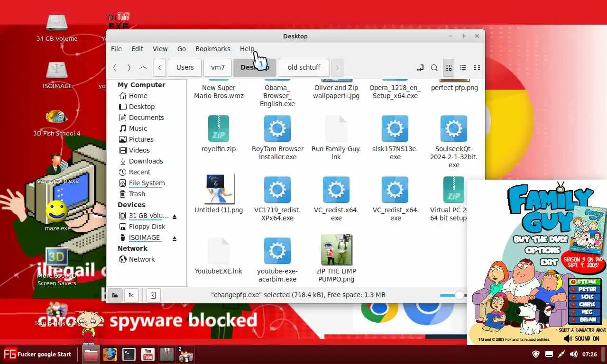The image size is (607, 364).
Task: Select the YoutubeEXE.lnk file
Action: (219, 251)
